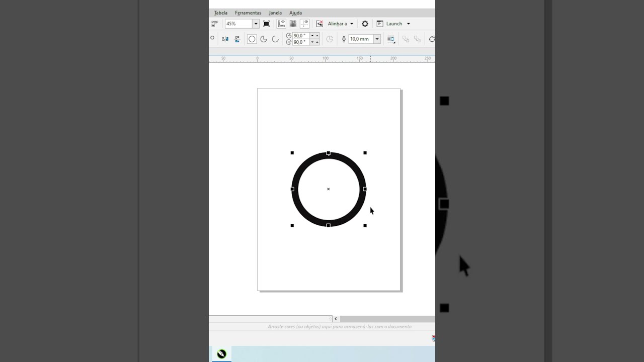Click the circle's top-middle selection handle
This screenshot has height=362, width=644.
329,153
